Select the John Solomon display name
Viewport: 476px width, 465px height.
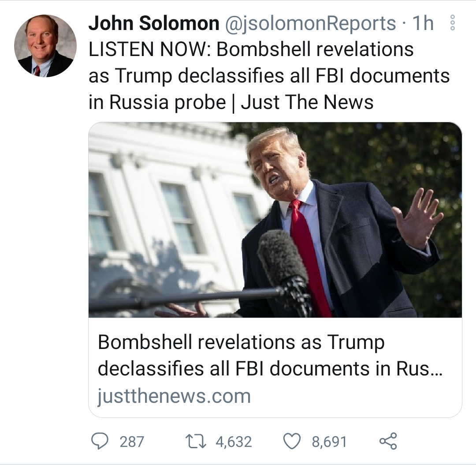tap(154, 23)
